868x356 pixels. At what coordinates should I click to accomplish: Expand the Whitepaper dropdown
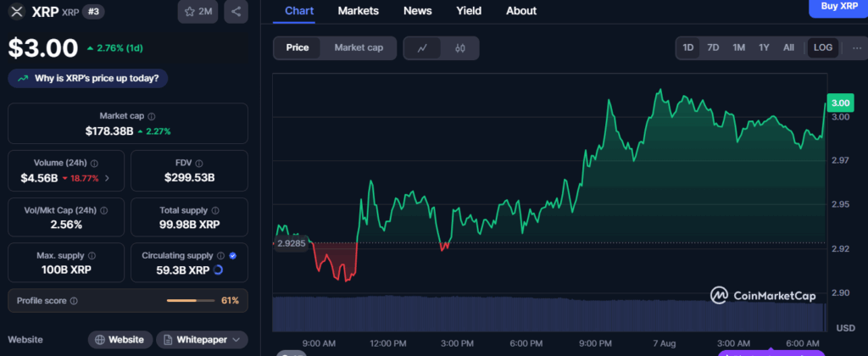202,339
